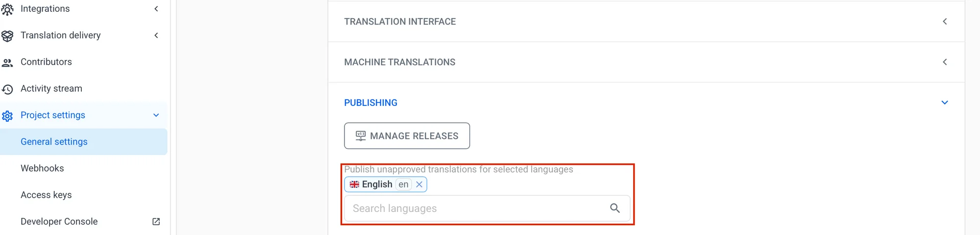Click the Contributors people icon
This screenshot has height=235, width=980.
pyautogui.click(x=7, y=62)
